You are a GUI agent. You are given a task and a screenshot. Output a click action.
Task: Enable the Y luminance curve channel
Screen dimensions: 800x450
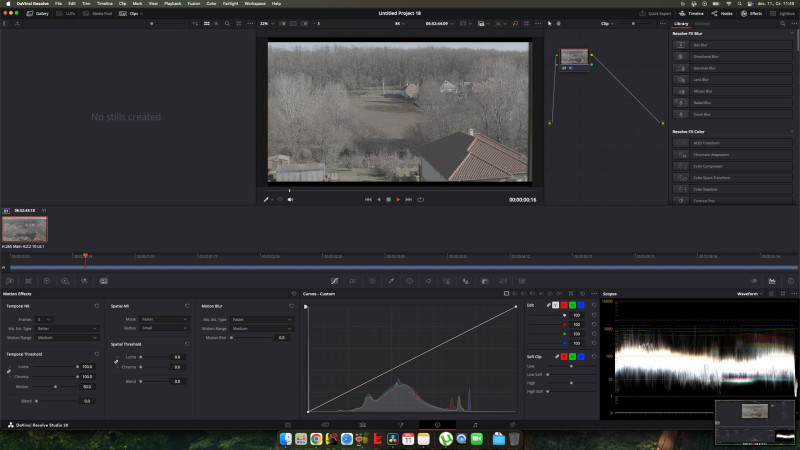tap(556, 305)
